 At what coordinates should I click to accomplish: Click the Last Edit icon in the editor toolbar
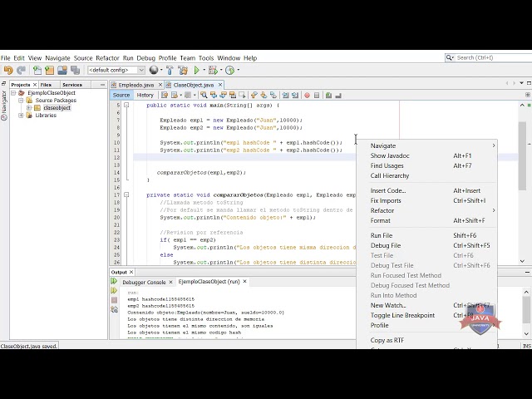click(x=165, y=96)
